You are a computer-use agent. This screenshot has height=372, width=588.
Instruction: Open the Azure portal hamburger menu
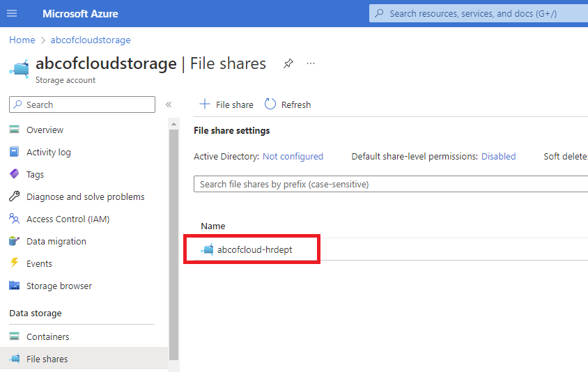pyautogui.click(x=12, y=13)
